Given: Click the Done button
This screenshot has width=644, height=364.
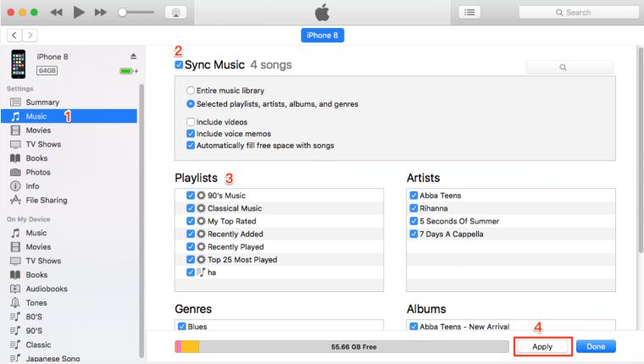Looking at the screenshot, I should click(596, 347).
